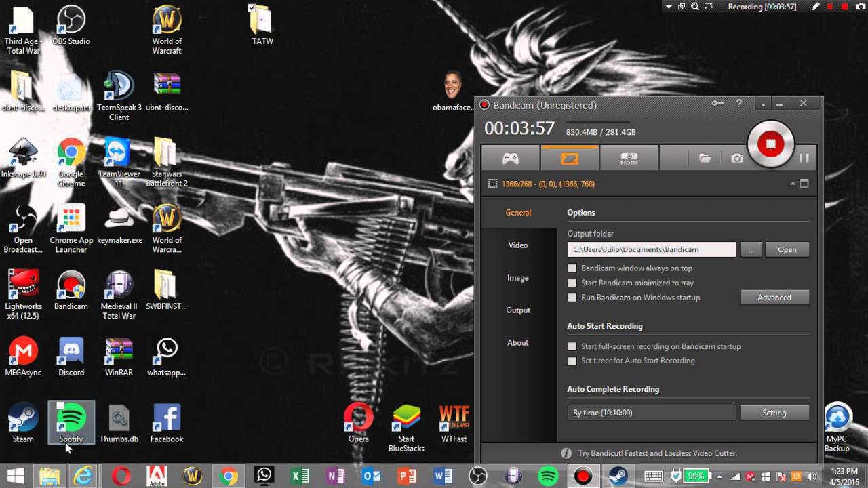Enable Start Bandicam minimized to tray
This screenshot has height=488, width=868.
[x=572, y=283]
